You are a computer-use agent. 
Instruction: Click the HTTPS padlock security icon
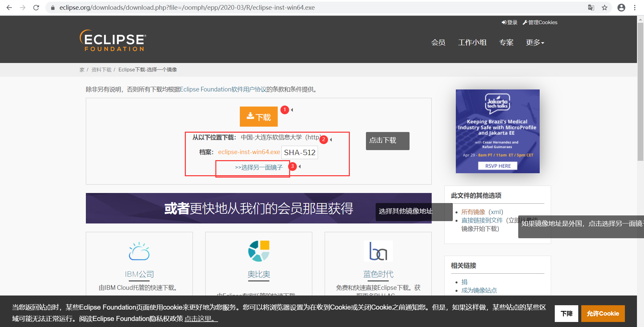click(x=53, y=7)
